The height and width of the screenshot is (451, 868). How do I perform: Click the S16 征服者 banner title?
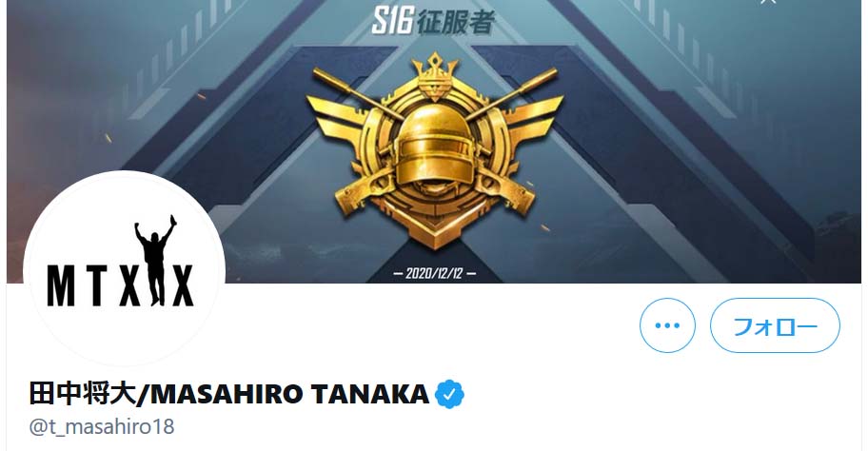(x=433, y=22)
